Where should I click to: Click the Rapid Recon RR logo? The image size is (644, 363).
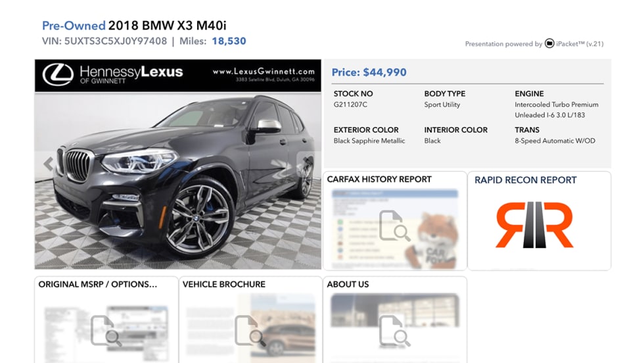click(x=534, y=225)
